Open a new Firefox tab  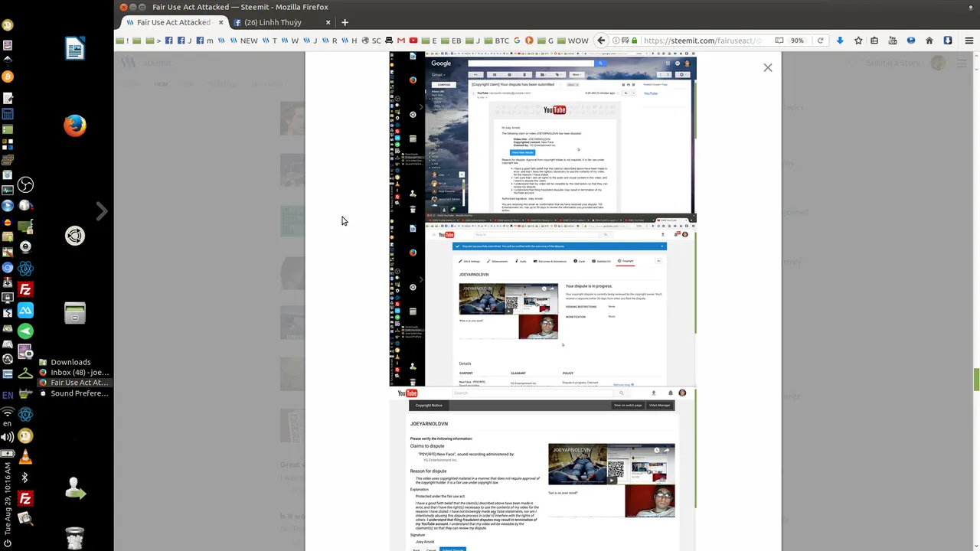[x=345, y=22]
